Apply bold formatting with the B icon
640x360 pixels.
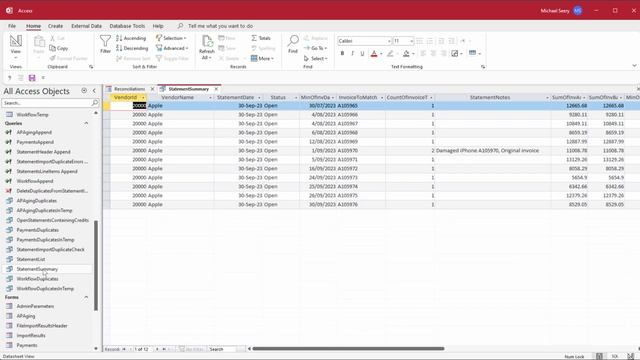[x=342, y=53]
